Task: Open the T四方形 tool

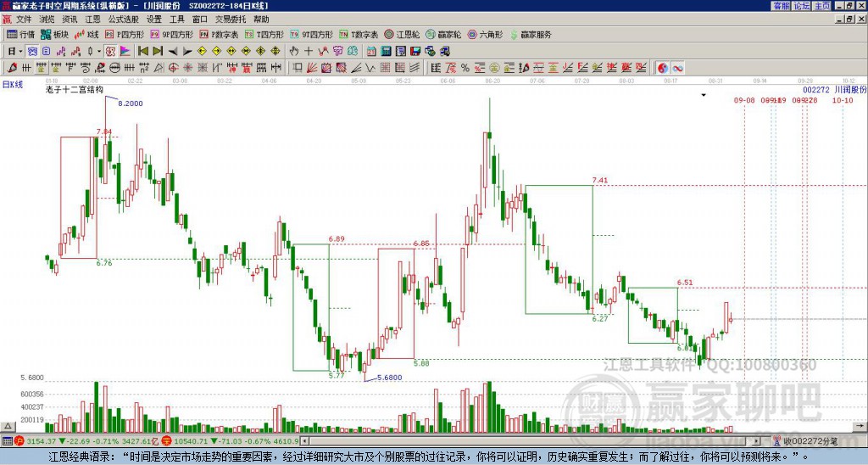Action: [x=264, y=34]
